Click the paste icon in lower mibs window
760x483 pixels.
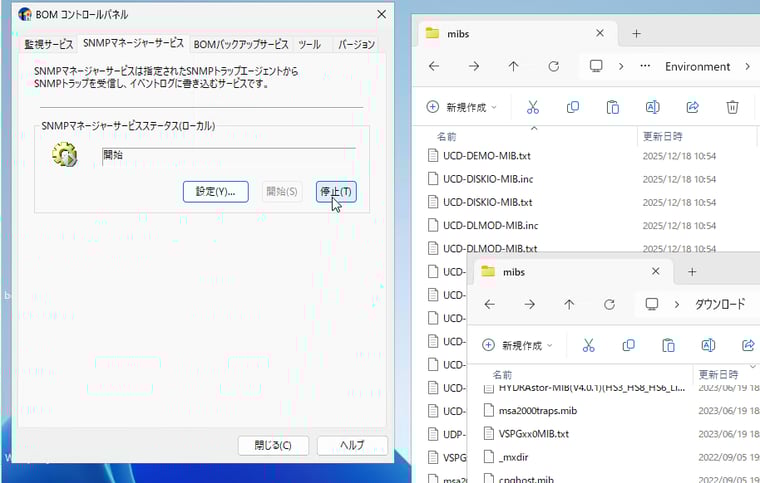click(x=668, y=345)
